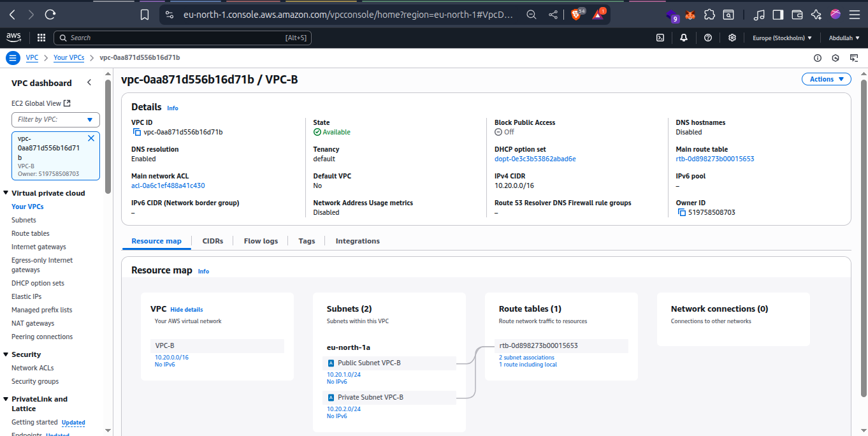Open Internet gateways in side navigation
868x436 pixels.
[39, 247]
